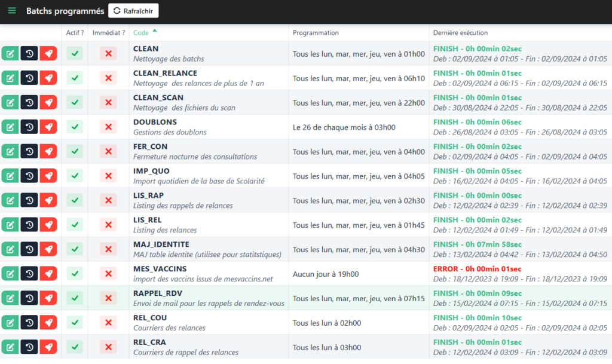Viewport: 612px width, 364px height.
Task: Toggle the Actif checkmark for REL_COU
Action: (75, 323)
